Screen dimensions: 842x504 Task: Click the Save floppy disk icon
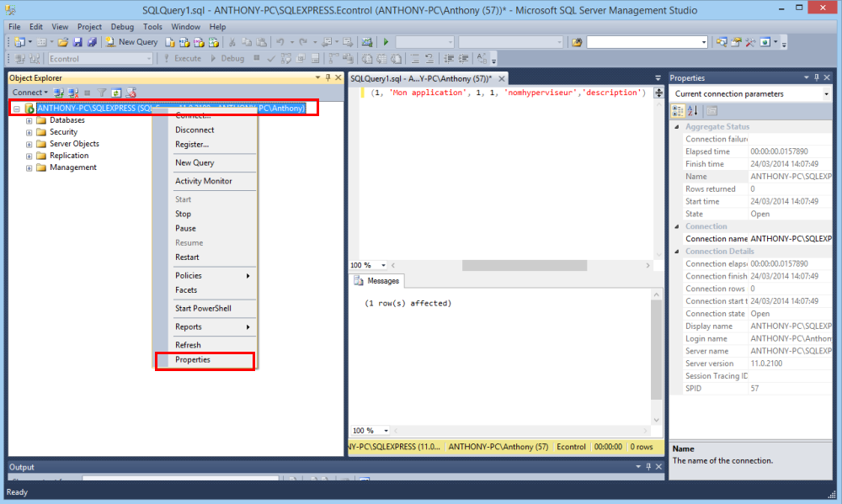tap(77, 42)
